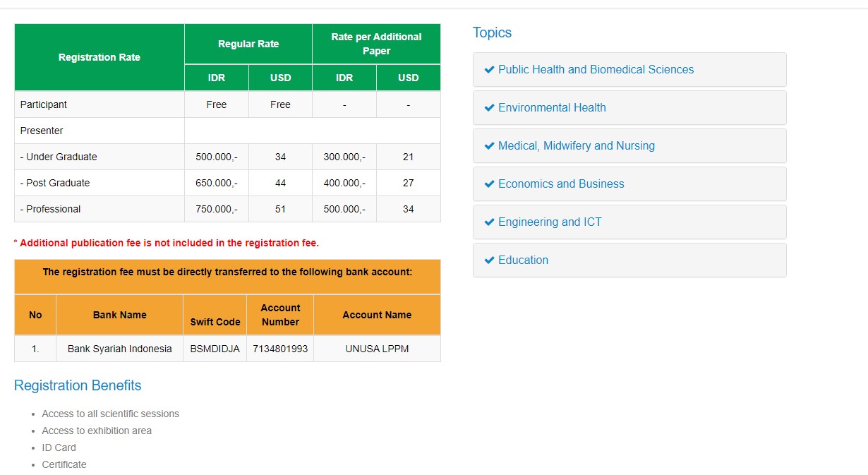Click the red additional publication fee note
The width and height of the screenshot is (868, 475).
tap(167, 243)
